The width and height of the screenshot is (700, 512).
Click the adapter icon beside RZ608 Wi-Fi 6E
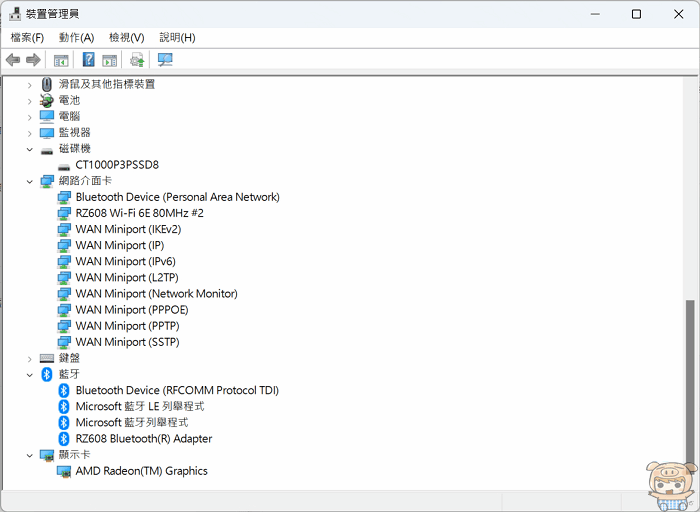64,213
